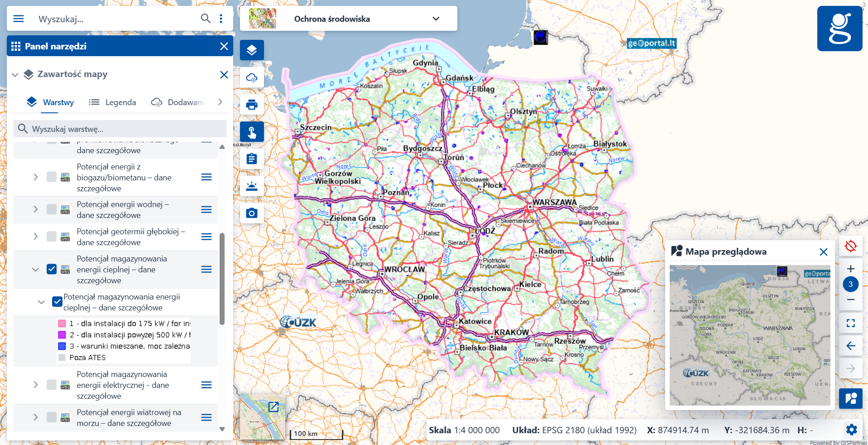
Task: Activate the identify pointer tool
Action: click(x=252, y=132)
